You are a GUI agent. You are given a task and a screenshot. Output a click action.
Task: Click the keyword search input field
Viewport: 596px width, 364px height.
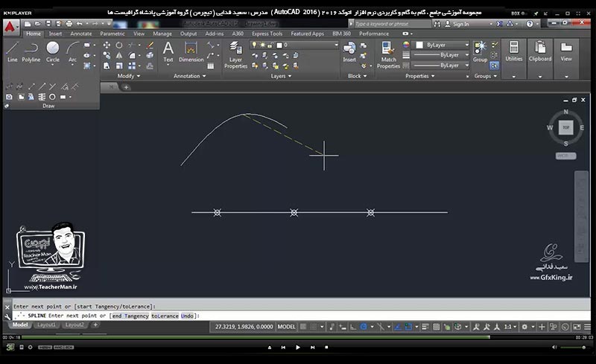[x=393, y=24]
